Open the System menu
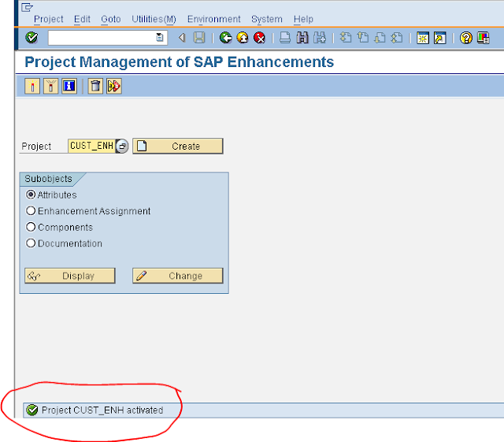 point(267,19)
